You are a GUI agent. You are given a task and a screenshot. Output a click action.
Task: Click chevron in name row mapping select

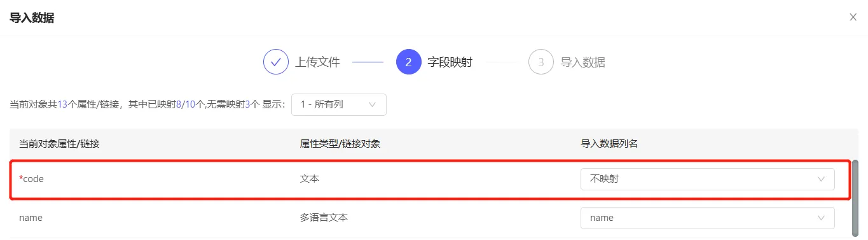click(821, 218)
